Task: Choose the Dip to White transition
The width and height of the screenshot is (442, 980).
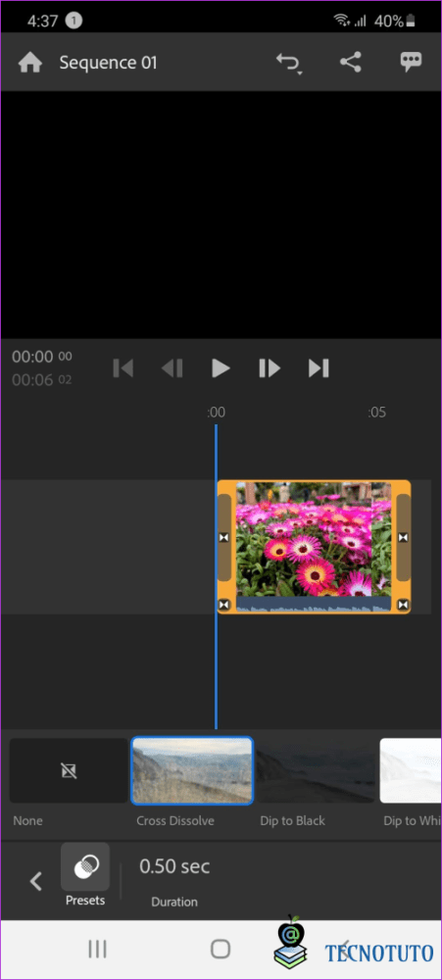Action: pyautogui.click(x=411, y=770)
